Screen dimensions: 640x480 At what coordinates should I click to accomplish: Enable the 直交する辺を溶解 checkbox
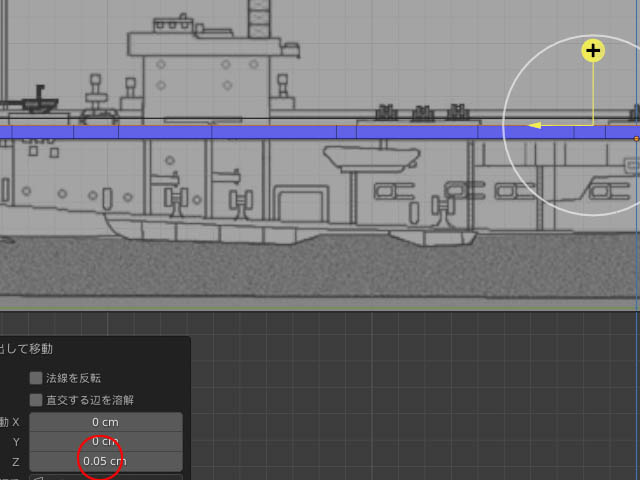pos(36,400)
